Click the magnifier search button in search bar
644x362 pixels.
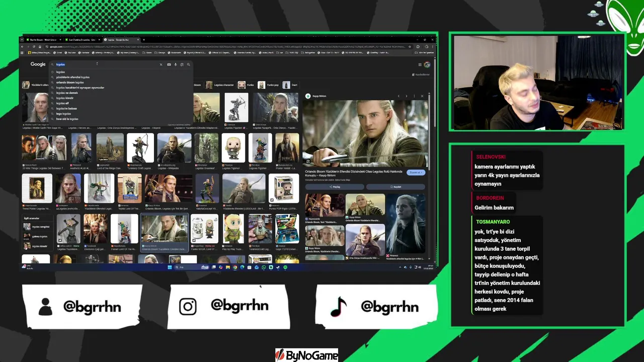click(x=189, y=64)
